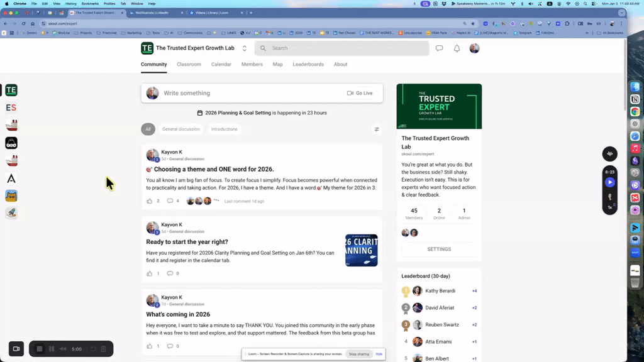This screenshot has height=362, width=644.
Task: Open comments on "Ready to start" post
Action: click(170, 273)
